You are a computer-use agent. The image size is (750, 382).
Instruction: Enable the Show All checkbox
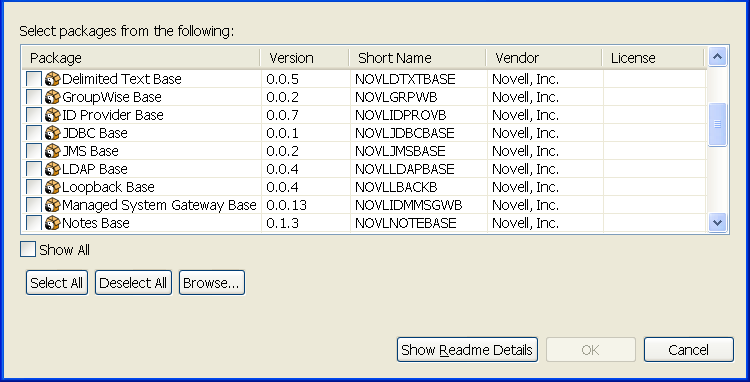[28, 250]
